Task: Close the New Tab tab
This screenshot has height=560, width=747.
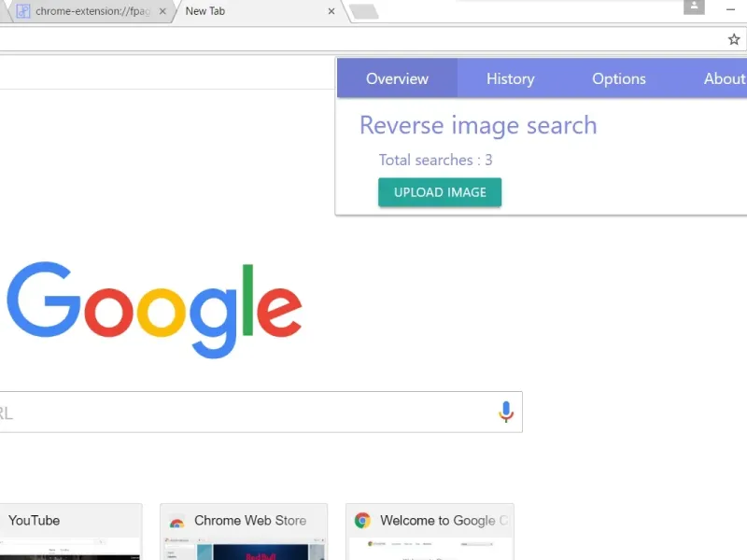Action: coord(331,11)
